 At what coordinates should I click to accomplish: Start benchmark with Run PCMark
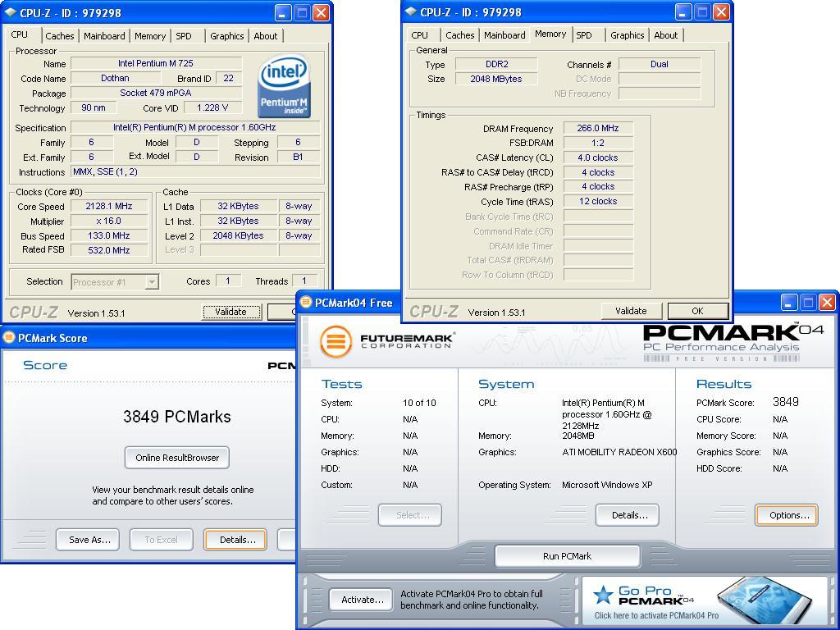click(x=568, y=556)
